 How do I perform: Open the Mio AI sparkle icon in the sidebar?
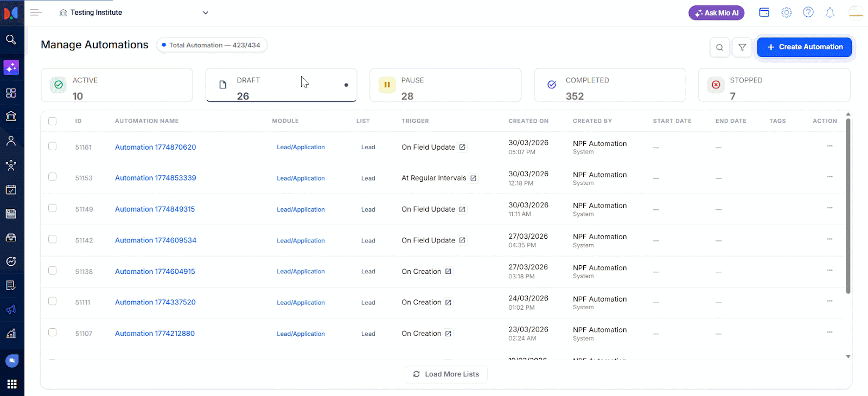pyautogui.click(x=11, y=67)
